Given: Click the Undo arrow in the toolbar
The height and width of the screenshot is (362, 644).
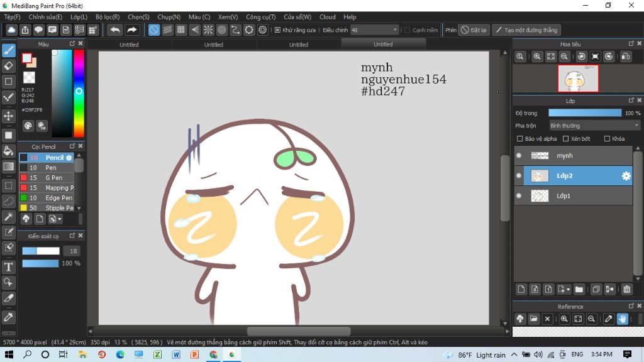Looking at the screenshot, I should click(x=116, y=30).
